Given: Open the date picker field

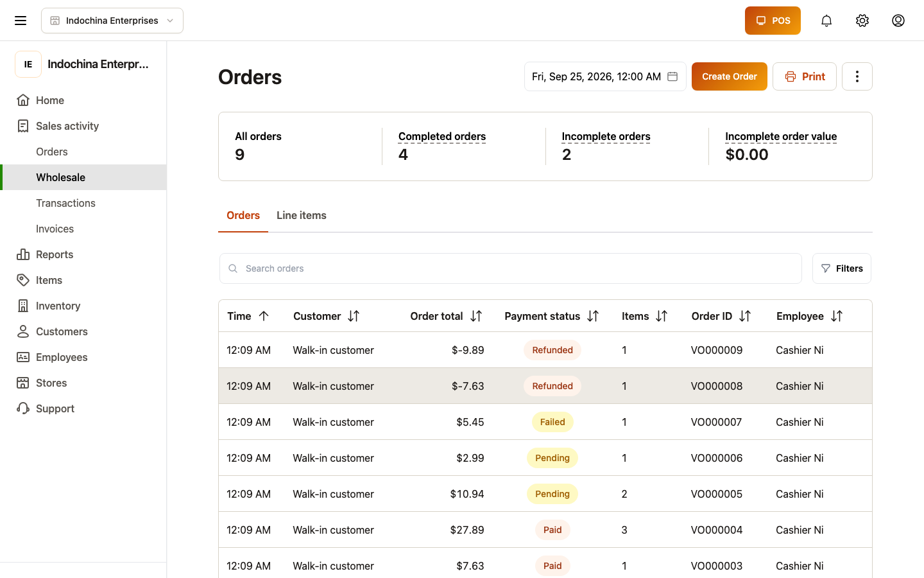Looking at the screenshot, I should click(605, 76).
